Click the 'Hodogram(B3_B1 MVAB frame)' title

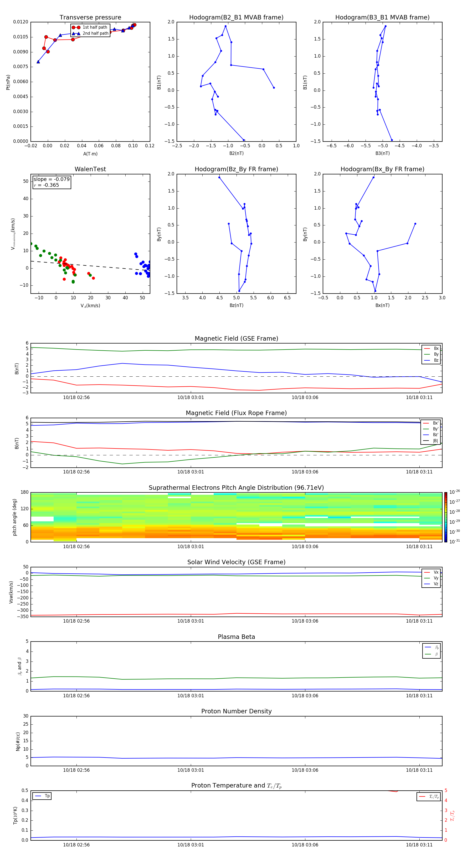(382, 18)
